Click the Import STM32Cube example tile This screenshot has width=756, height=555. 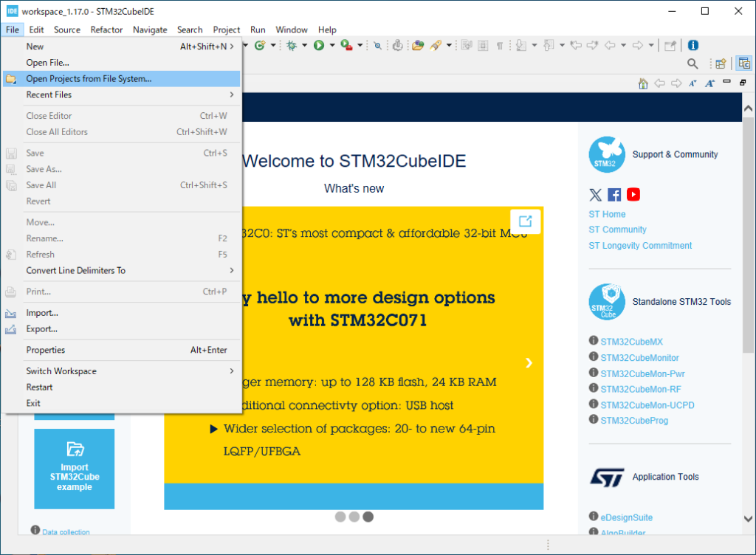click(x=75, y=469)
